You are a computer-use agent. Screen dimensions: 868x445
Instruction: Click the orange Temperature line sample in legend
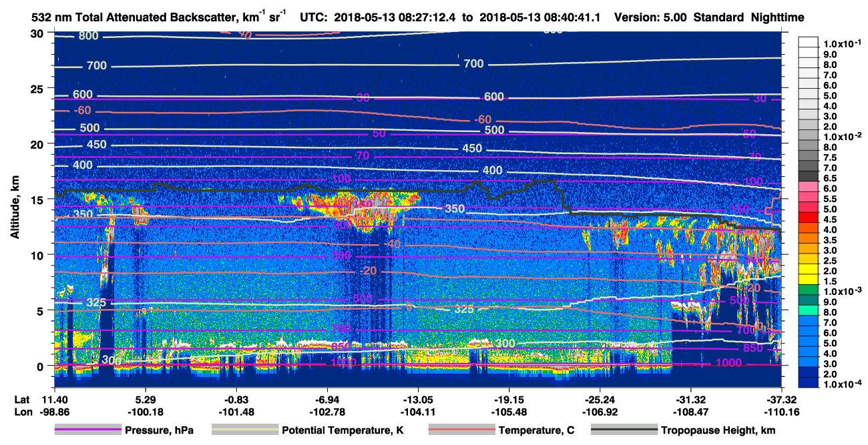(461, 430)
